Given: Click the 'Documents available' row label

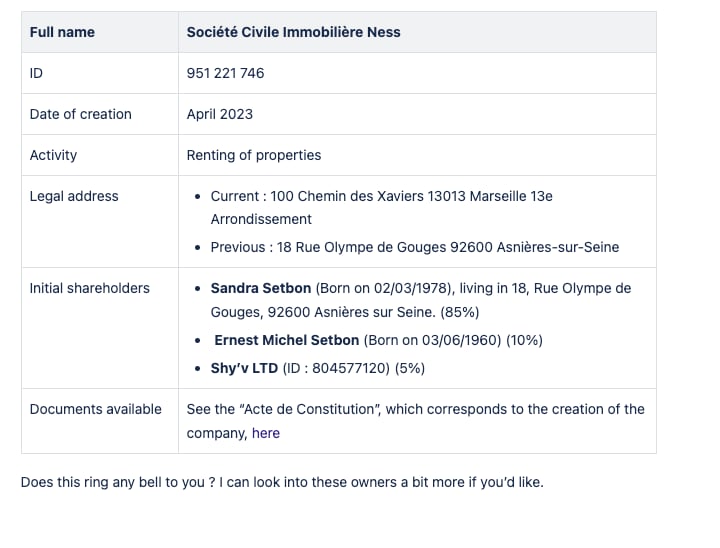Looking at the screenshot, I should (96, 409).
